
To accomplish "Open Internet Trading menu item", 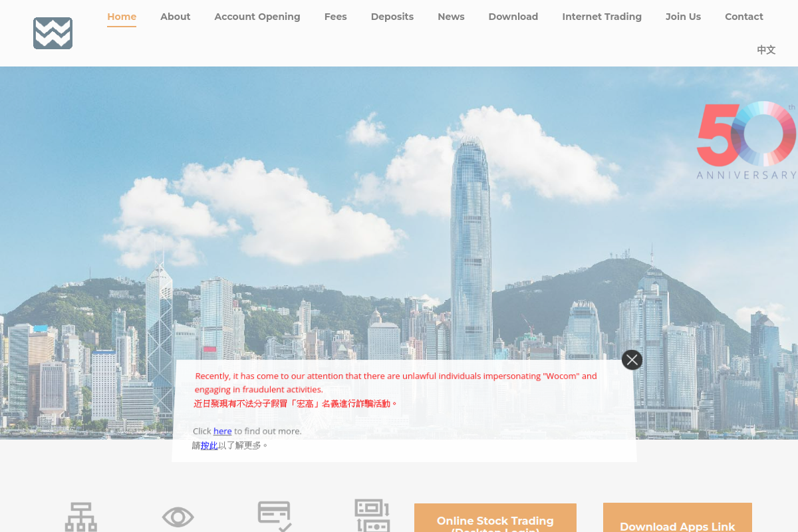I will [x=602, y=17].
